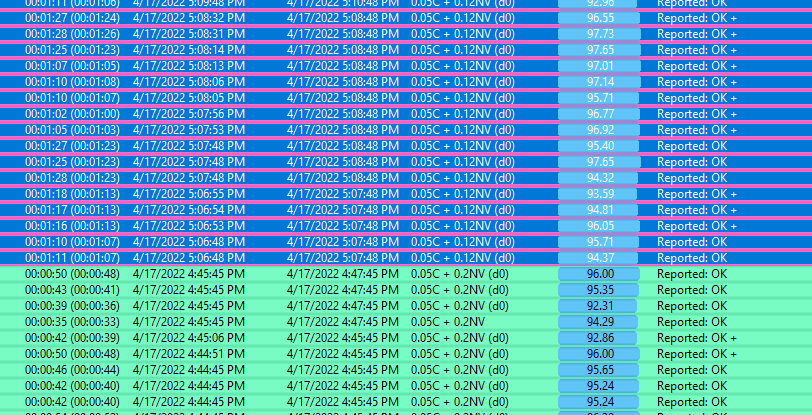Select the sent time 4/17/2022 5:08:13 PM

coord(188,66)
